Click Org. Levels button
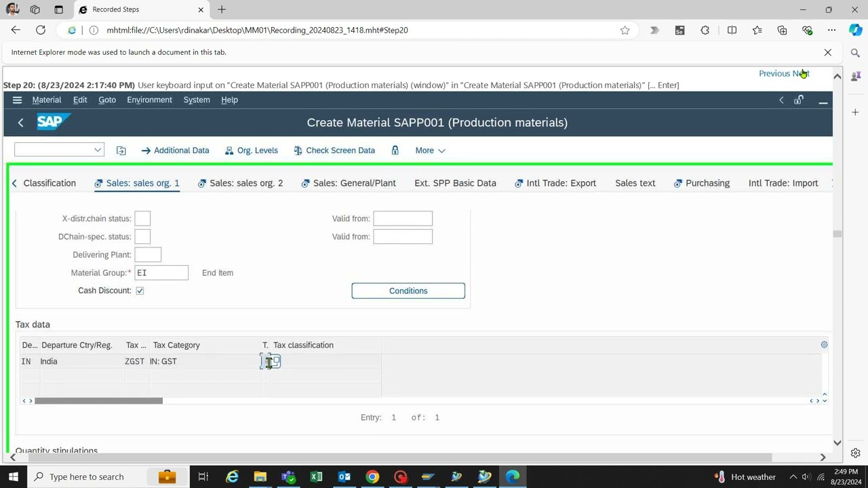Image resolution: width=868 pixels, height=488 pixels. click(252, 150)
